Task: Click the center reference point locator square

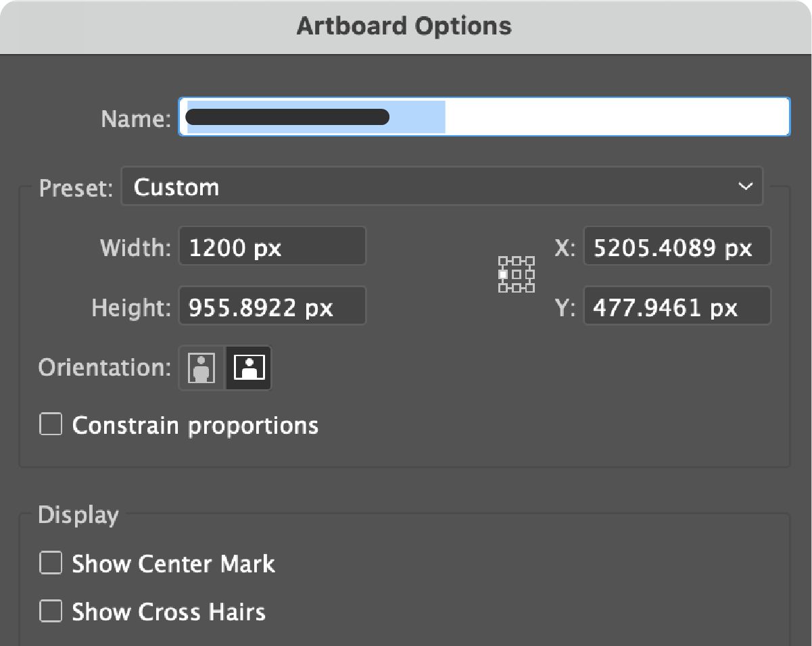Action: [x=517, y=274]
